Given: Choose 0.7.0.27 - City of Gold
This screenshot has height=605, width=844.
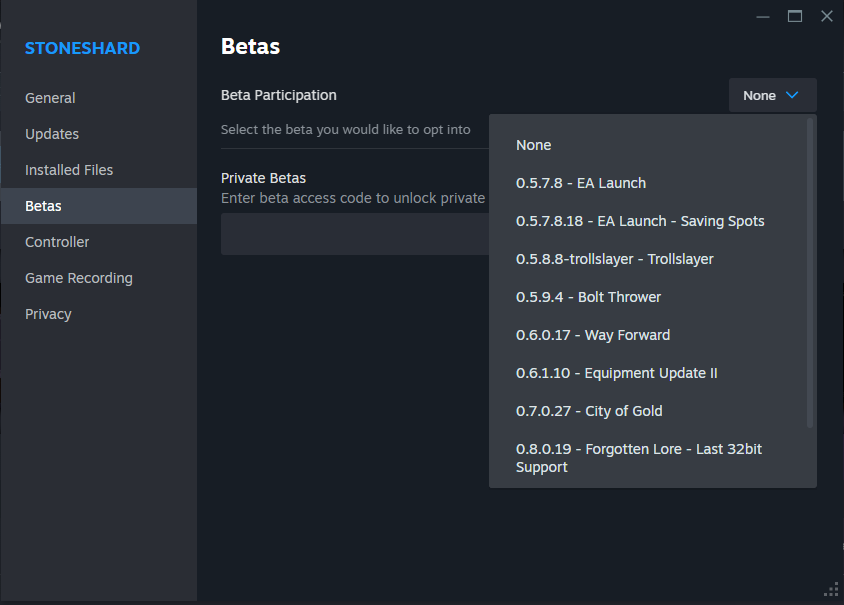Looking at the screenshot, I should 648,411.
